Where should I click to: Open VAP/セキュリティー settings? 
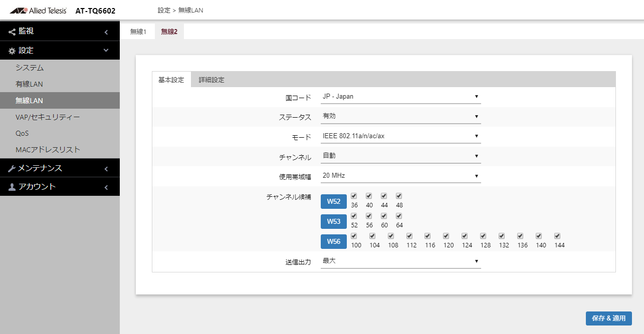click(60, 117)
